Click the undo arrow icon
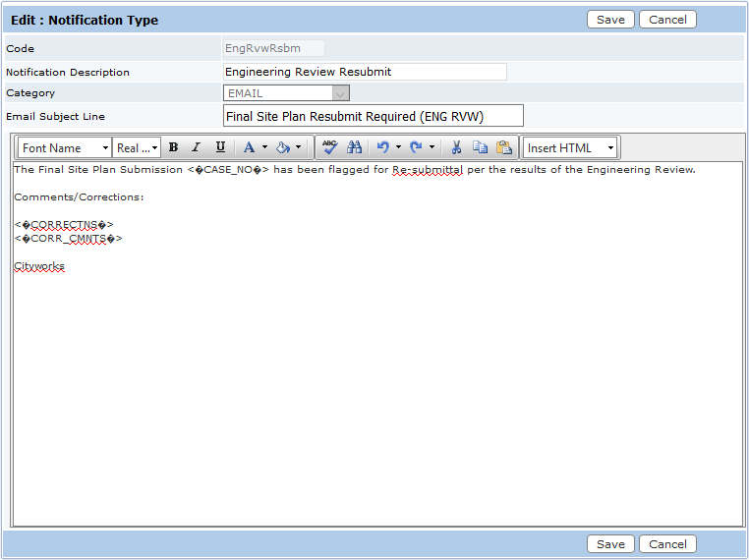 (x=383, y=147)
